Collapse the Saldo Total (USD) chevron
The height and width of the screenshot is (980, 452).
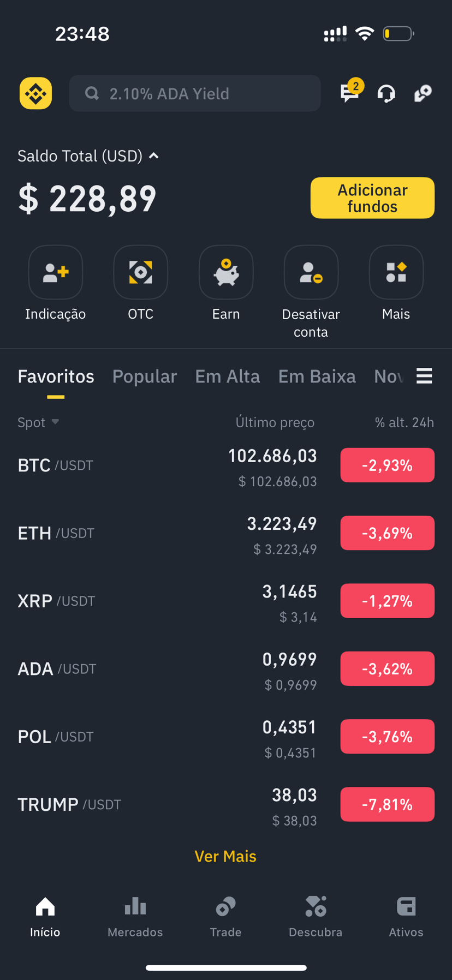point(154,156)
